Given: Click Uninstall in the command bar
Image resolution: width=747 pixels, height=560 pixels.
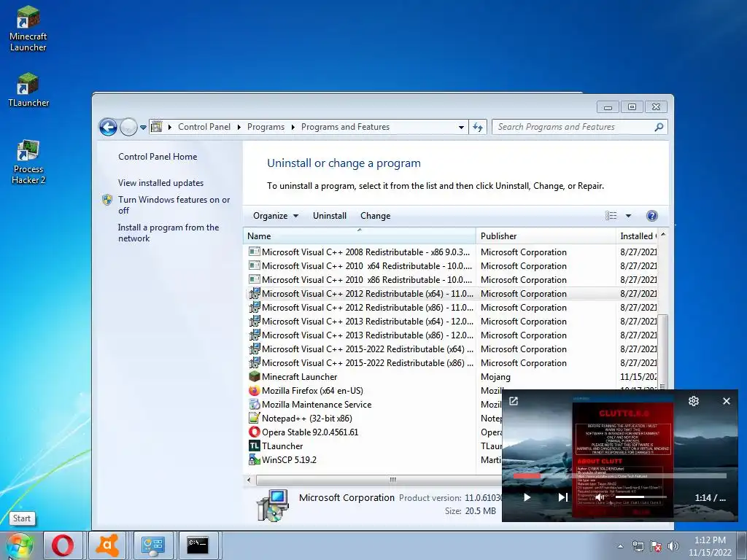Looking at the screenshot, I should pos(329,216).
